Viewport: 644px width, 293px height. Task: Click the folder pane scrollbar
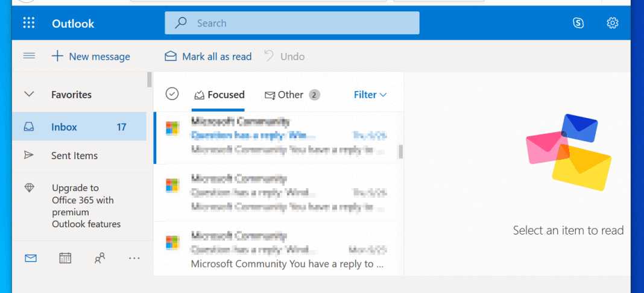[x=150, y=80]
